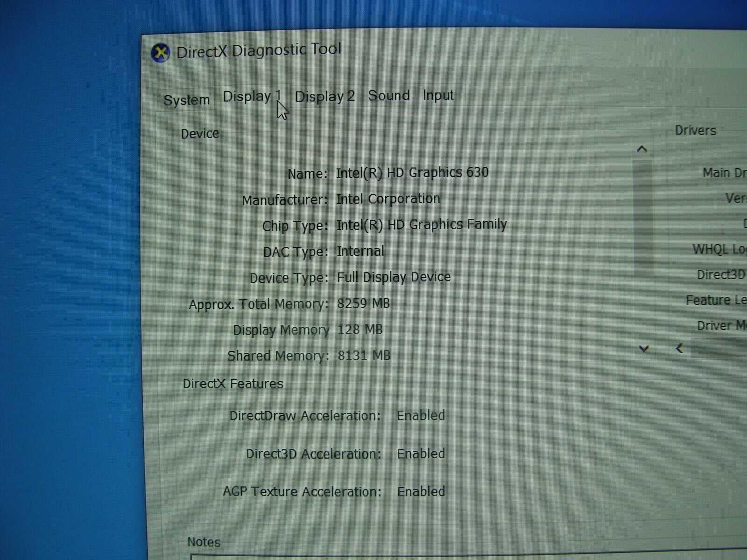
Task: Click the Intel(R) HD Graphics Family value
Action: 422,224
